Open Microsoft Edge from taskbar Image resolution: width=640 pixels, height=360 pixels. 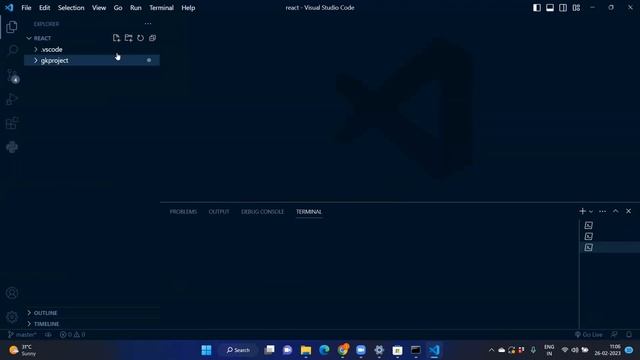pos(324,350)
